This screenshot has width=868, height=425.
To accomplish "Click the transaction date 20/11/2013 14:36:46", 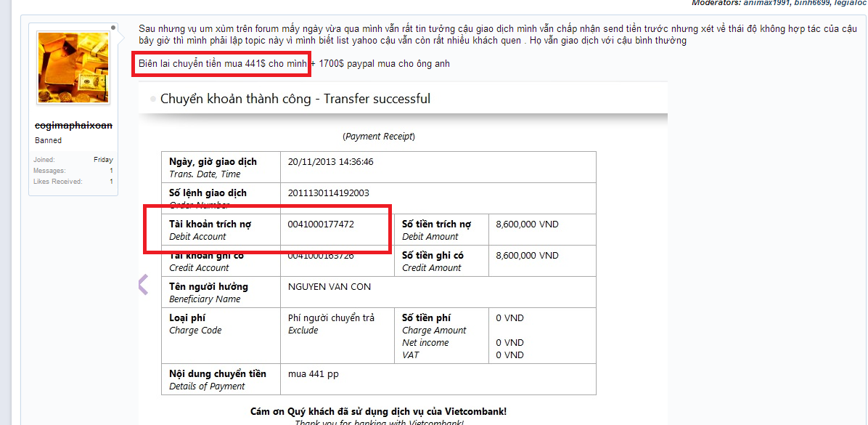I will [330, 162].
